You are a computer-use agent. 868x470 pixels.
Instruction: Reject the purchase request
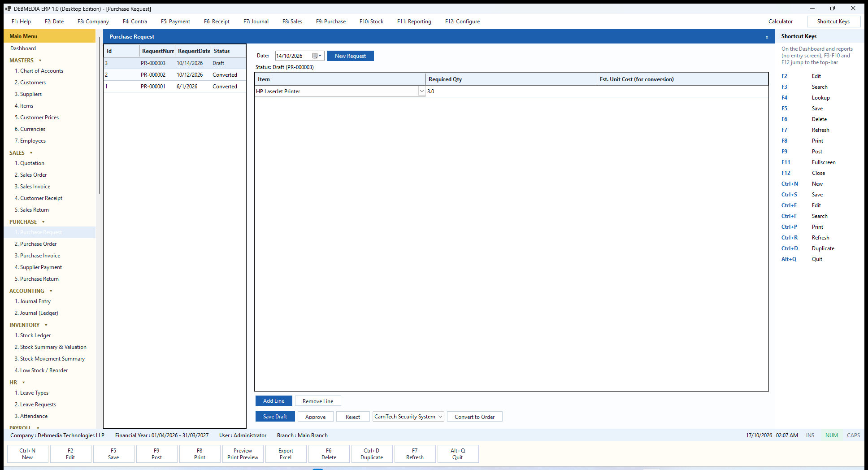353,417
